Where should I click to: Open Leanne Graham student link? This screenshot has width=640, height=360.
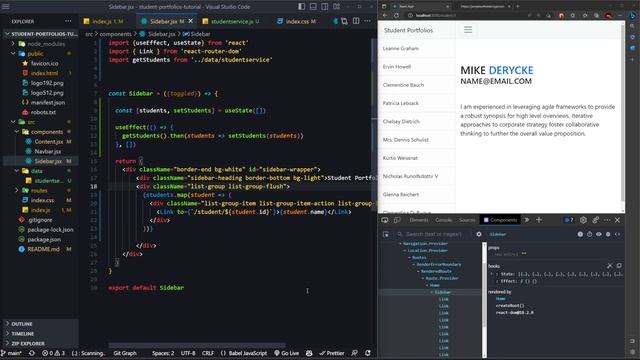pyautogui.click(x=401, y=48)
